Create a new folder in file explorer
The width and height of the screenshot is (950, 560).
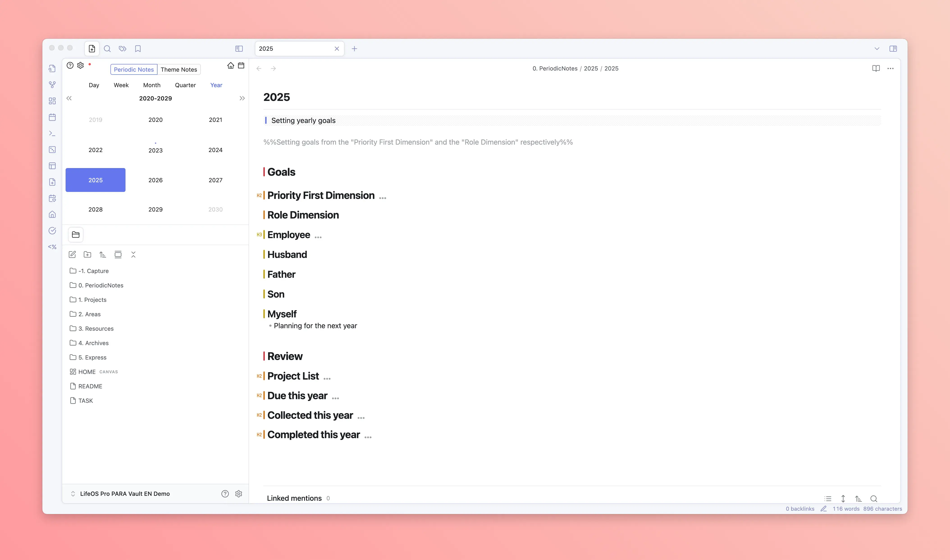(87, 255)
